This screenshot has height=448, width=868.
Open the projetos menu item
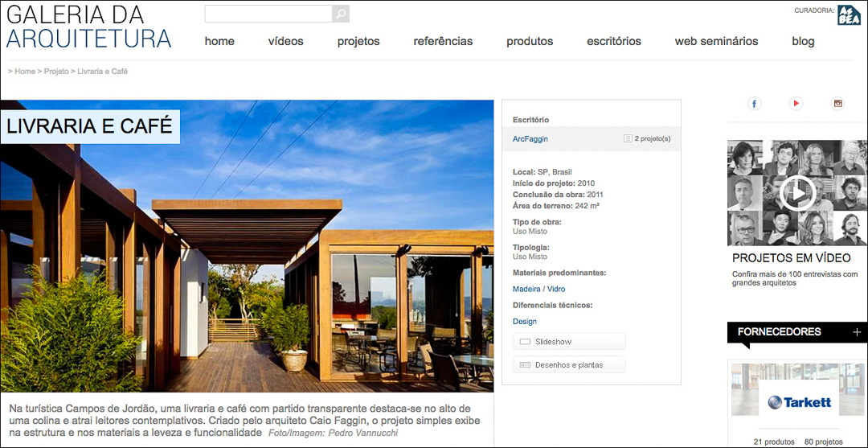click(358, 42)
